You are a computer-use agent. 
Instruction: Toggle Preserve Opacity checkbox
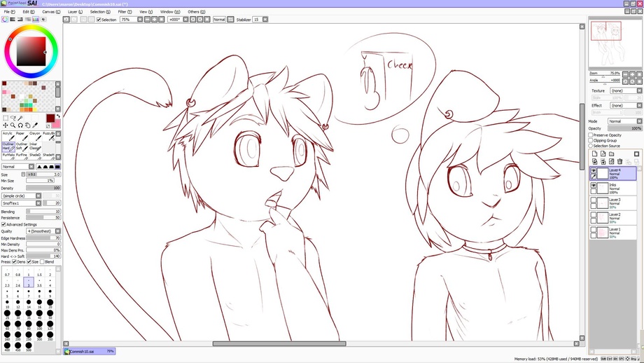[x=591, y=135]
